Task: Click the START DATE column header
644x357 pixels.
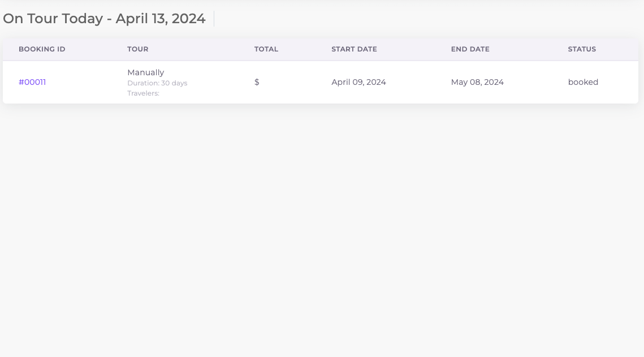Action: point(354,49)
